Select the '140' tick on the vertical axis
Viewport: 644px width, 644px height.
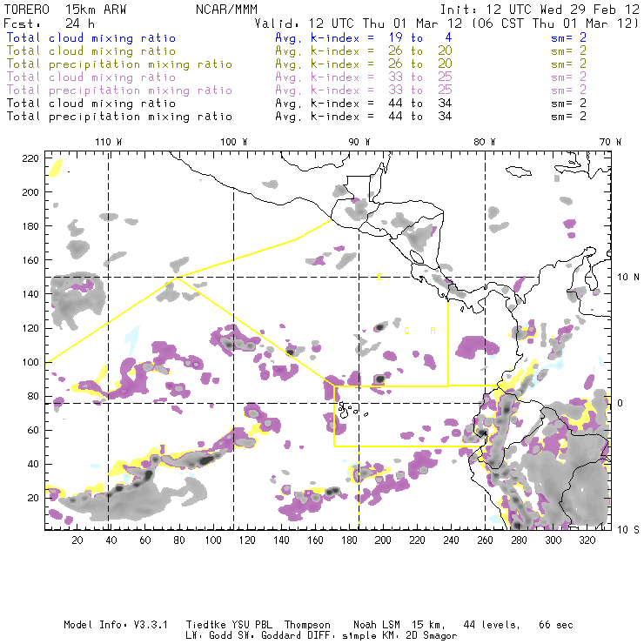click(30, 294)
